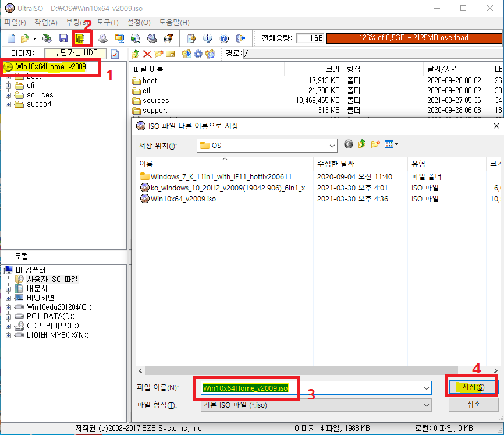Open the 저장 위치 OS location dropdown
Image resolution: width=504 pixels, height=435 pixels.
pyautogui.click(x=267, y=146)
